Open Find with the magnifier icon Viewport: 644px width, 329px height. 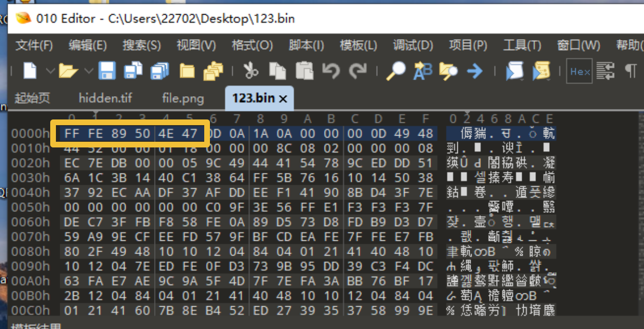tap(396, 71)
